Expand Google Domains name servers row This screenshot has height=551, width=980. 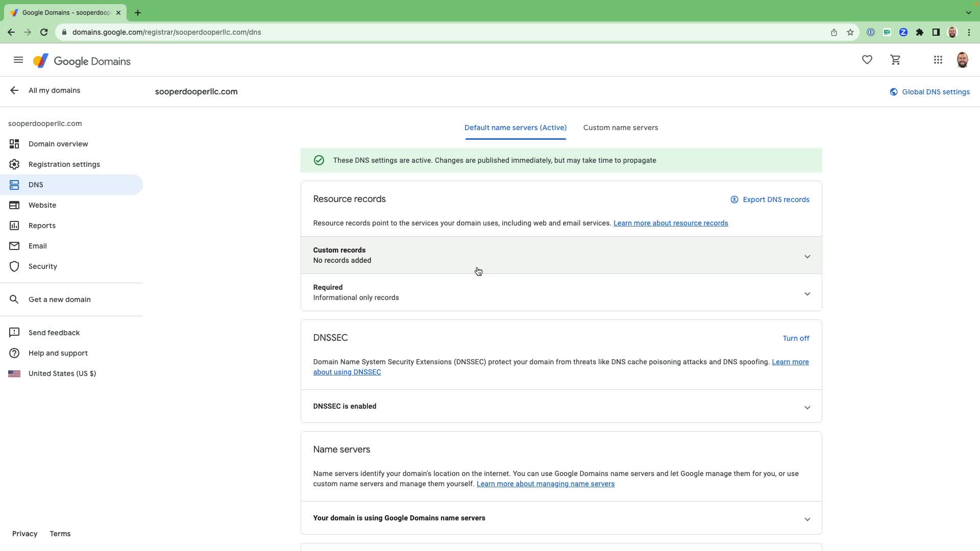click(x=807, y=519)
